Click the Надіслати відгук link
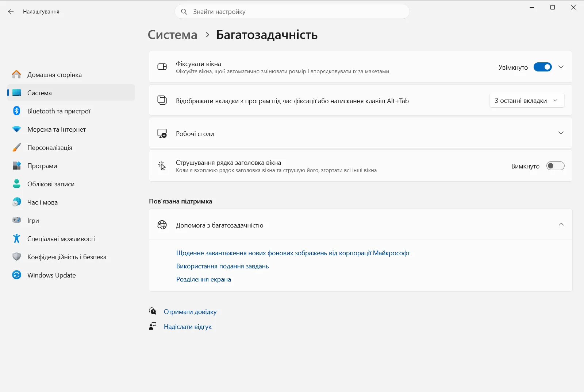Viewport: 584px width, 392px height. point(188,327)
